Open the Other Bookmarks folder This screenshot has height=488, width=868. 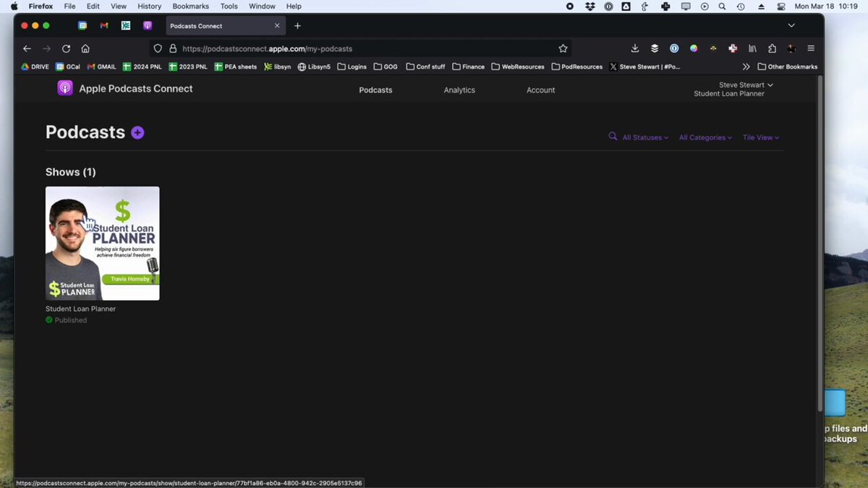(x=787, y=67)
